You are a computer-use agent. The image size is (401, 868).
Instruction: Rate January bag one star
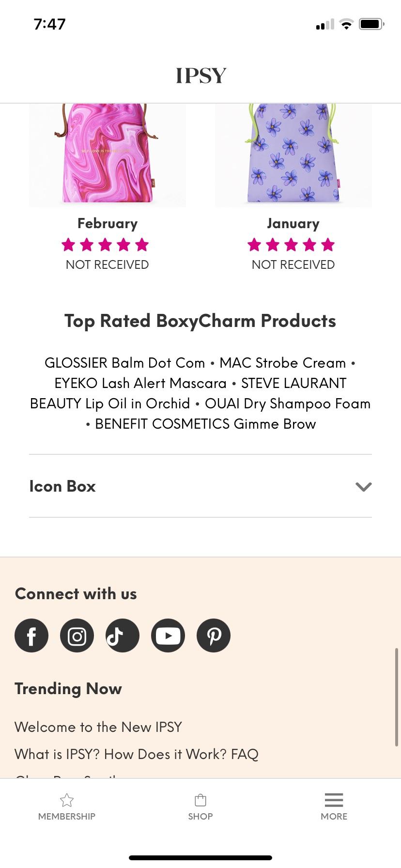click(254, 245)
